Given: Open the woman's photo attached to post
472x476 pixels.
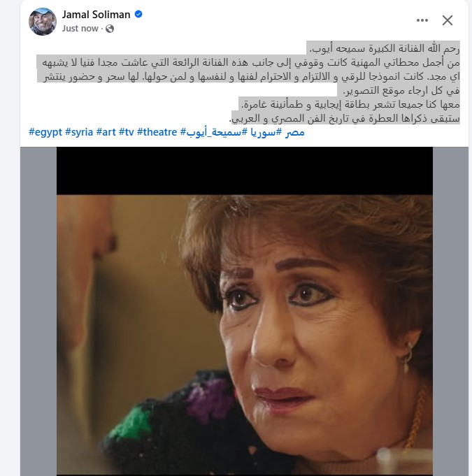Looking at the screenshot, I should point(245,311).
